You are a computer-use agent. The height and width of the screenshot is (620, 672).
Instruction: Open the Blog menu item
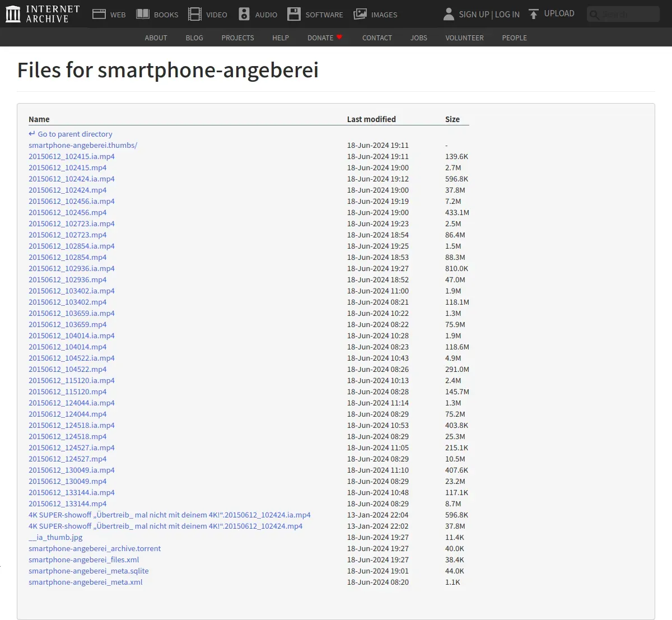194,38
